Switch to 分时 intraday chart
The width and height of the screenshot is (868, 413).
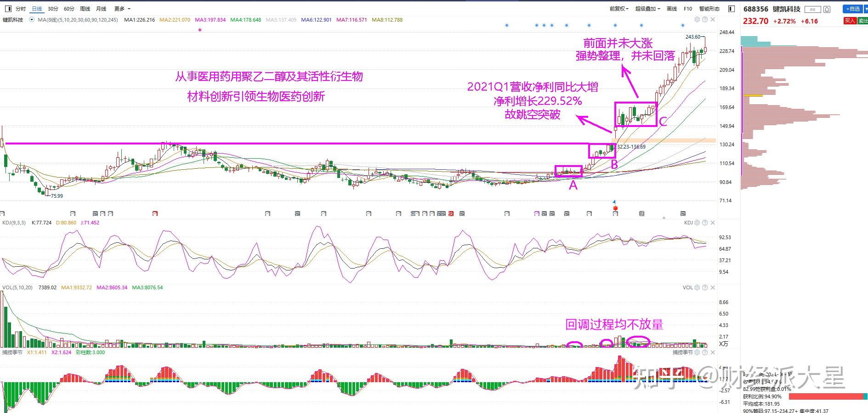[21, 9]
